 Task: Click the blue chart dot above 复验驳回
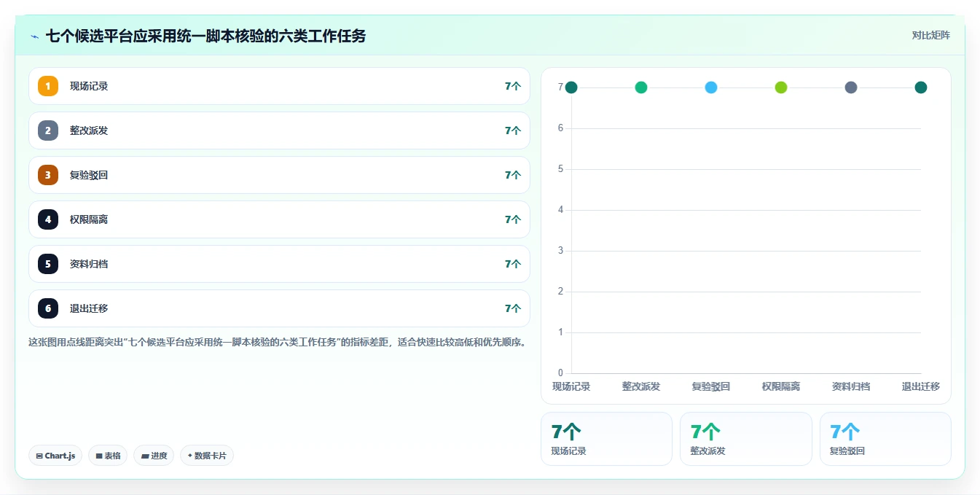pyautogui.click(x=711, y=87)
